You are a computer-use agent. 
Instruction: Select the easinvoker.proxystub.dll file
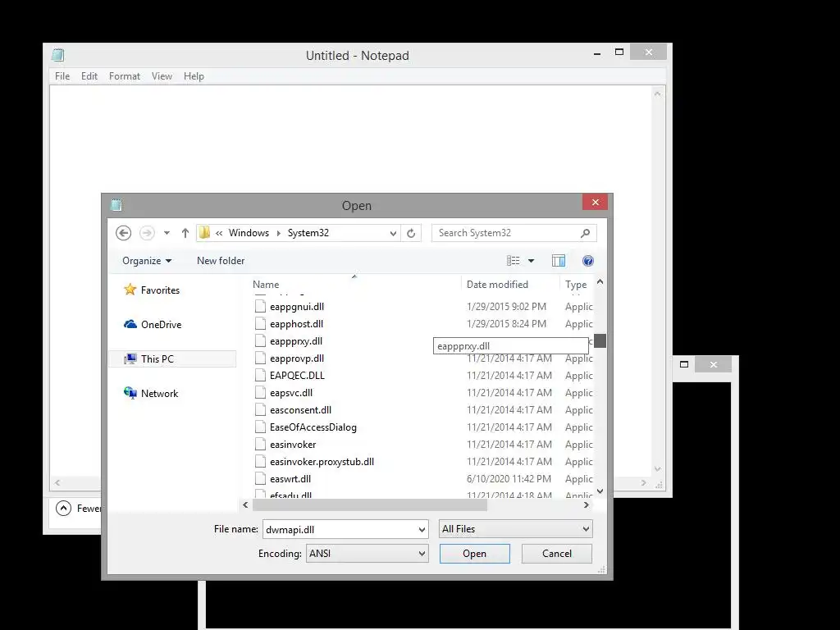[x=322, y=461]
